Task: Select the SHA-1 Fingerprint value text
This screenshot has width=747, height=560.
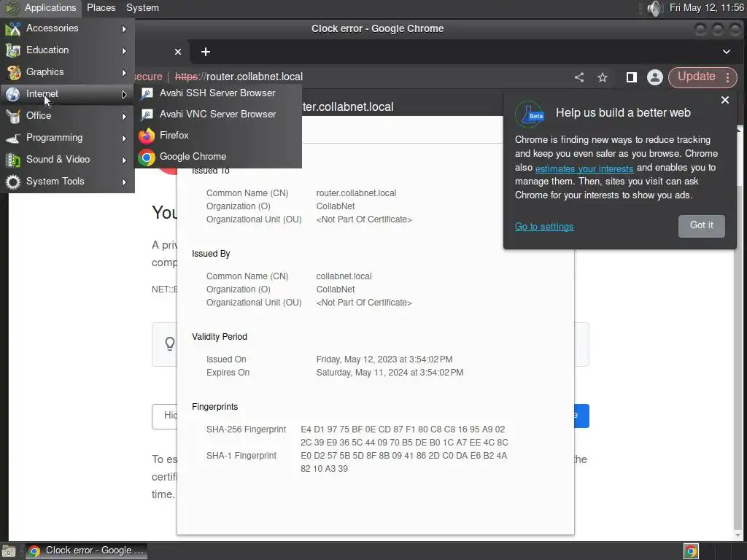Action: coord(403,462)
